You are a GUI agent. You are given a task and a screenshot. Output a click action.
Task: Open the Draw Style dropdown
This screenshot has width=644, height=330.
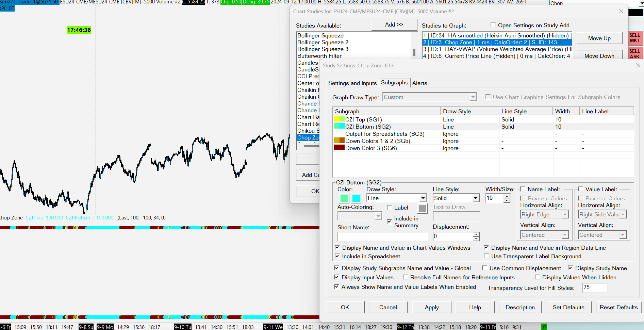pyautogui.click(x=423, y=198)
